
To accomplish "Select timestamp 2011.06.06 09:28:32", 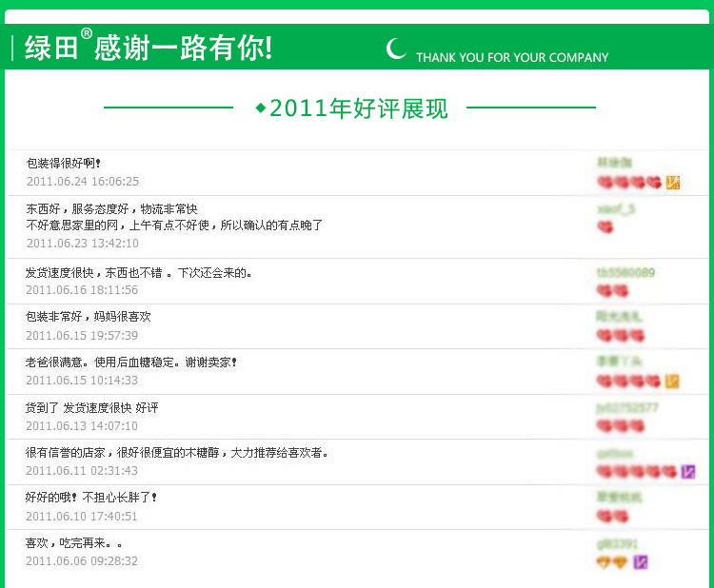I will (x=82, y=561).
